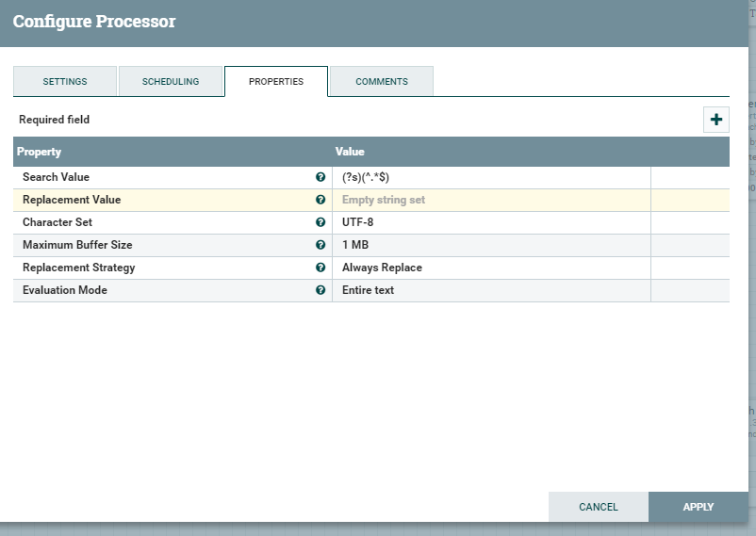Click help icon next to Character Set
Image resolution: width=756 pixels, height=536 pixels.
tap(320, 222)
